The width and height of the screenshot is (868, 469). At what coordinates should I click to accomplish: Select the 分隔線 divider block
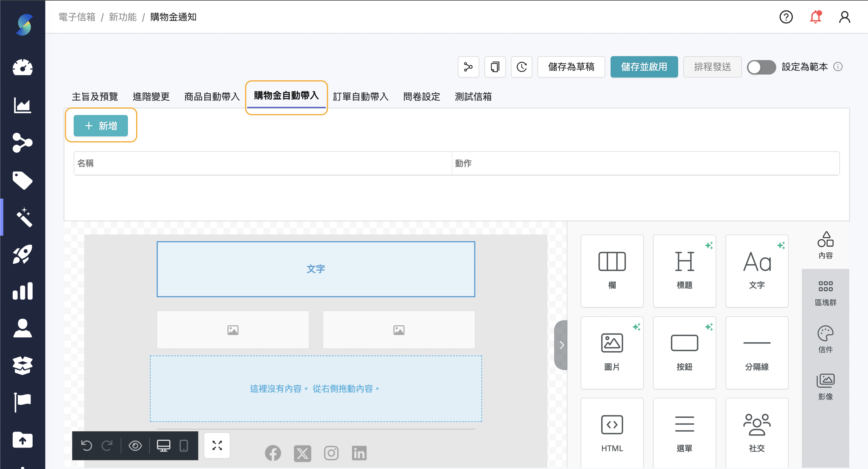pyautogui.click(x=757, y=352)
